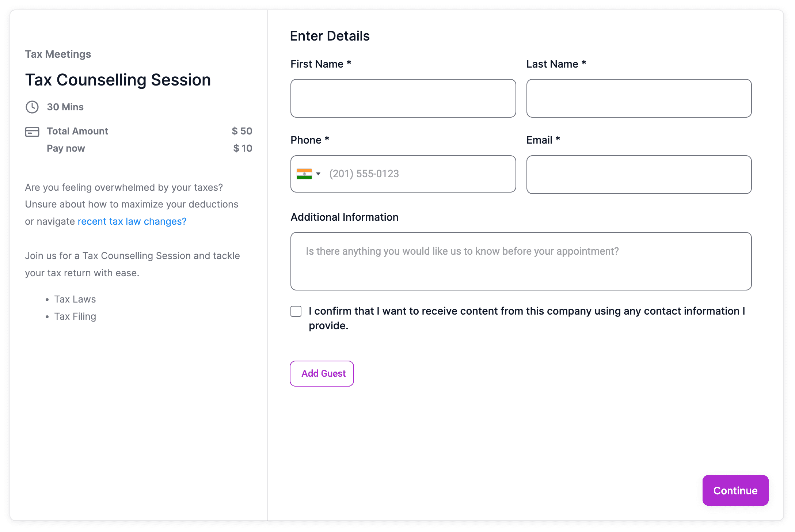Click the credit card icon beside Total Amount
Viewport: 795px width, 532px height.
pos(32,132)
